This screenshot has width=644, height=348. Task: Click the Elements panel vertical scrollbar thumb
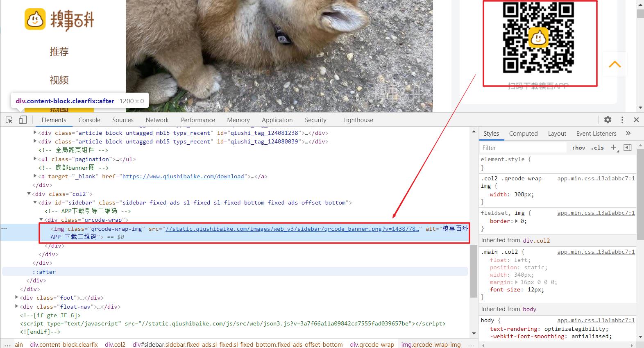coord(474,271)
